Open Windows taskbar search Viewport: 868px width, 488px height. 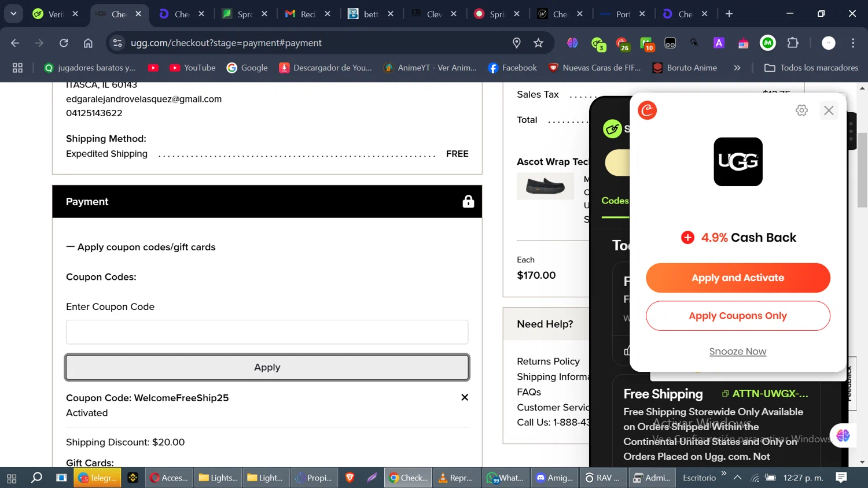(36, 478)
